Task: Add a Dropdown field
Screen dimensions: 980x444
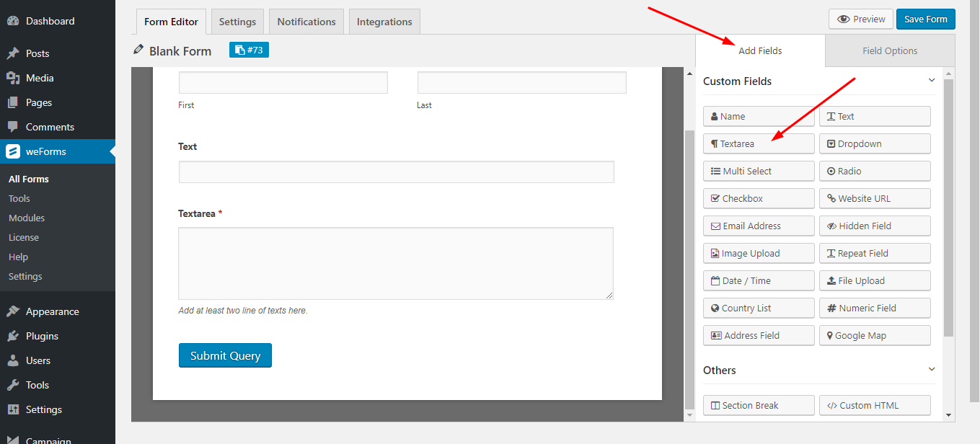Action: (874, 143)
